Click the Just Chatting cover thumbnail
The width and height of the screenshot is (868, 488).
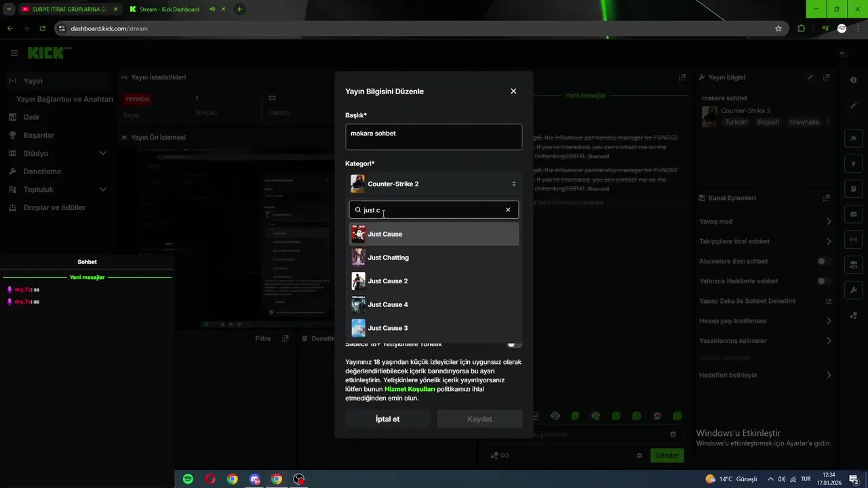tap(358, 258)
